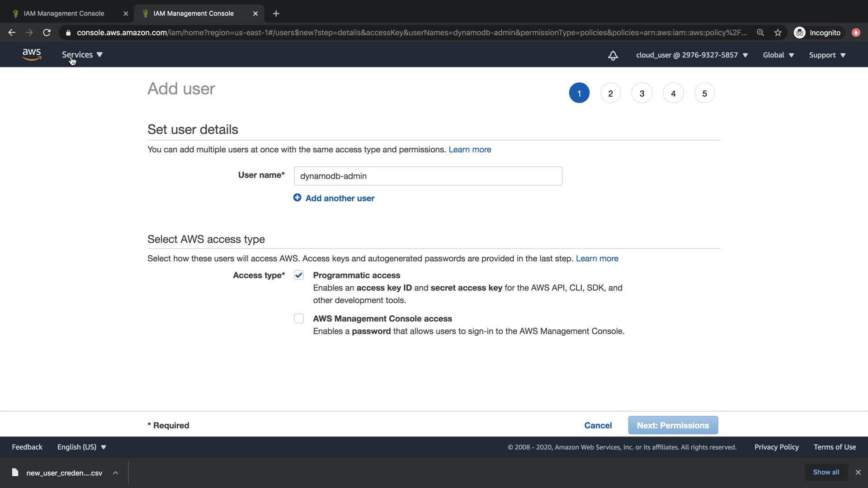This screenshot has width=868, height=488.
Task: Bookmark this page with the star icon
Action: coord(778,33)
